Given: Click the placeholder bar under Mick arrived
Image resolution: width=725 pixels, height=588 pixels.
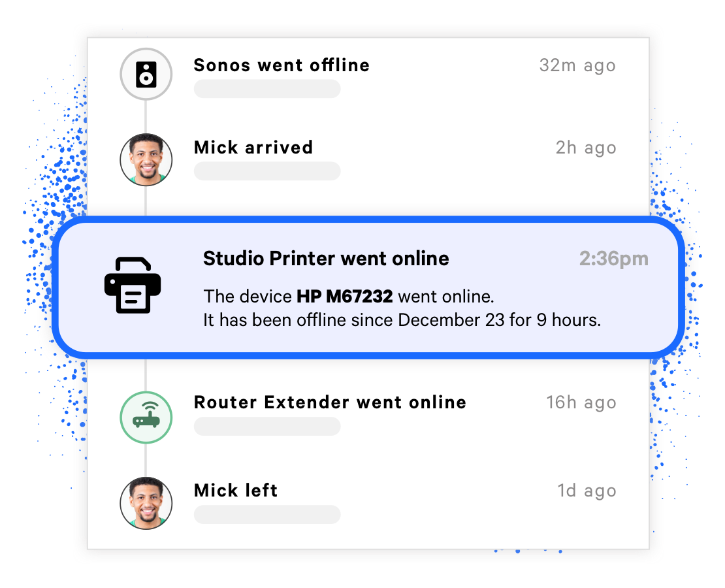Looking at the screenshot, I should [267, 171].
